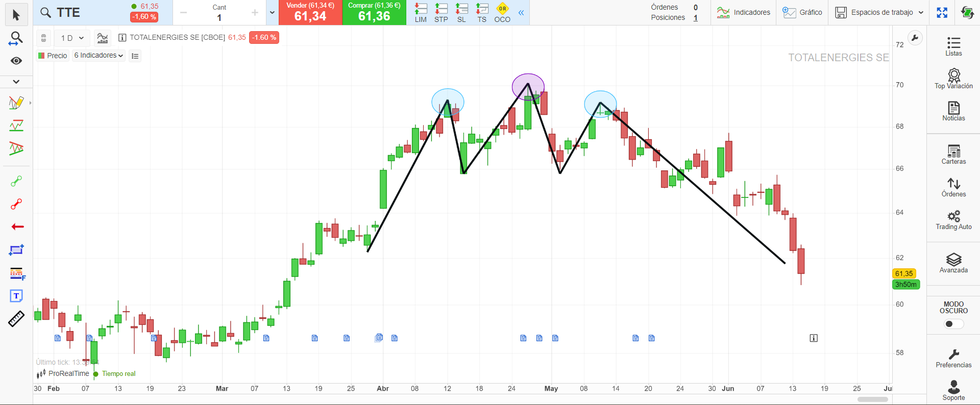Viewport: 980px width, 405px height.
Task: Open the Noticias panel
Action: 953,111
